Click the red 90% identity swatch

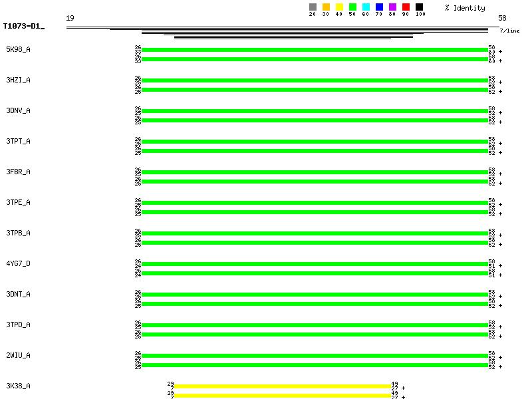406,7
